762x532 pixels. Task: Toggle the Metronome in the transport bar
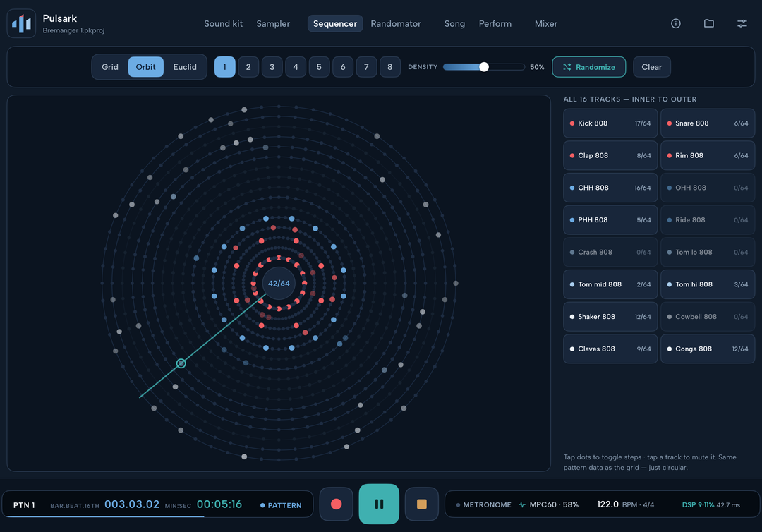[x=483, y=504]
